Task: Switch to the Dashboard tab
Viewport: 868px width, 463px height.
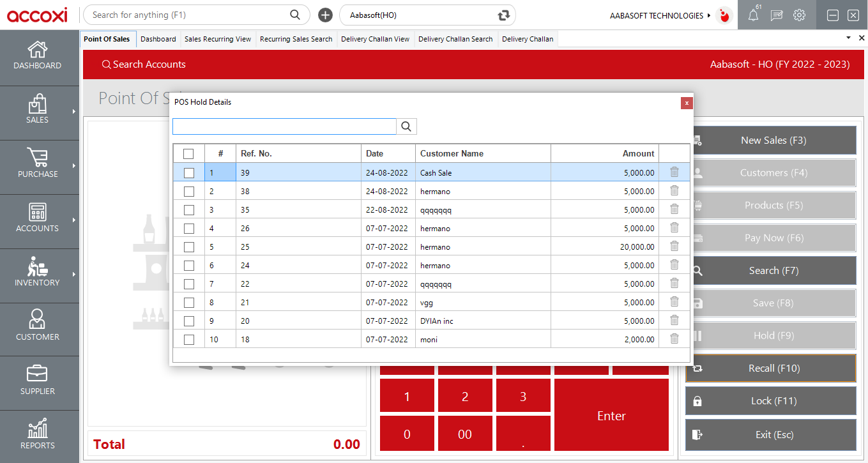Action: coord(158,39)
